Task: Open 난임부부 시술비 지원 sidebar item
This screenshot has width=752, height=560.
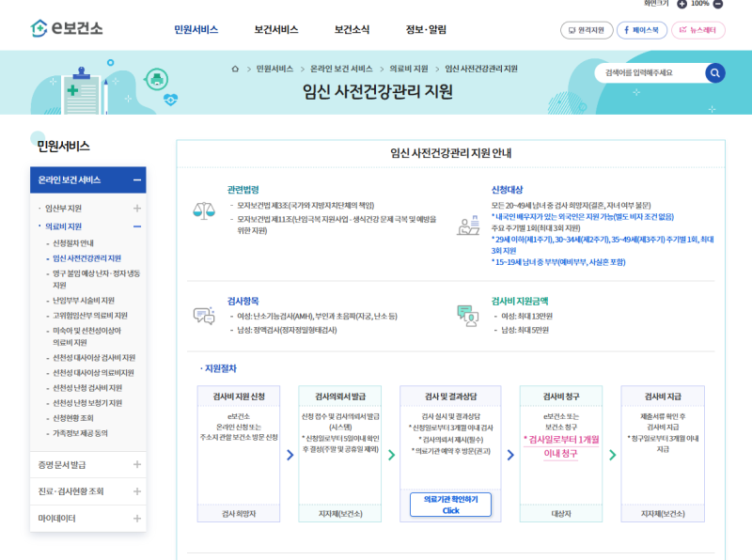Action: (x=84, y=301)
